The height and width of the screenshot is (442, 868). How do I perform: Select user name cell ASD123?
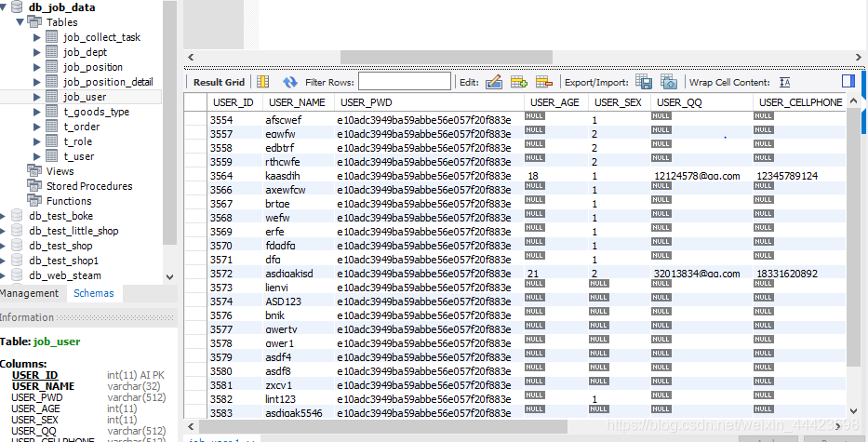[299, 301]
